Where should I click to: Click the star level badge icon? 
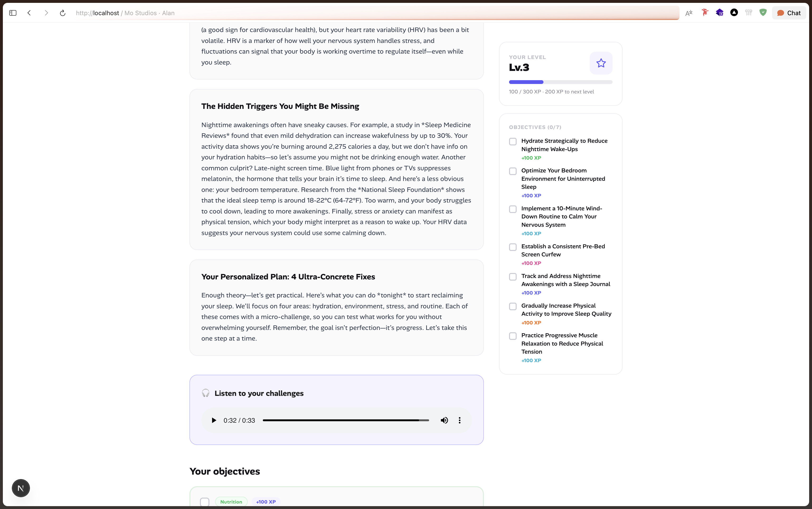click(x=601, y=63)
